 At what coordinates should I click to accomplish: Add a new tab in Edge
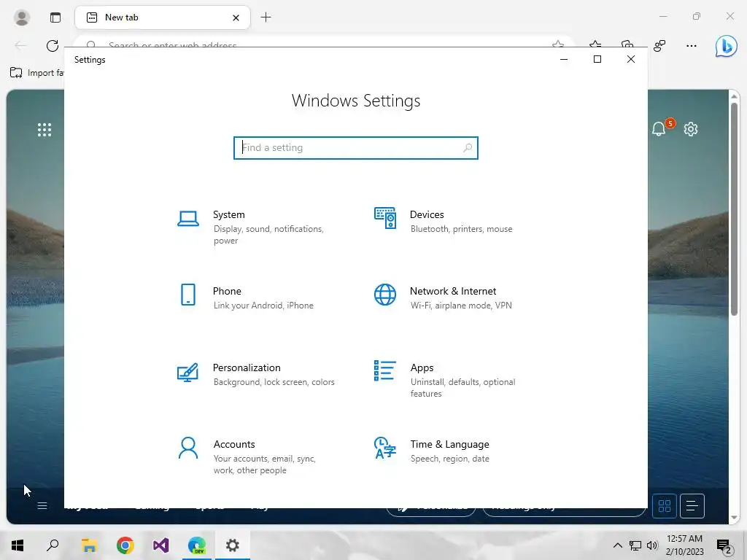(x=266, y=17)
